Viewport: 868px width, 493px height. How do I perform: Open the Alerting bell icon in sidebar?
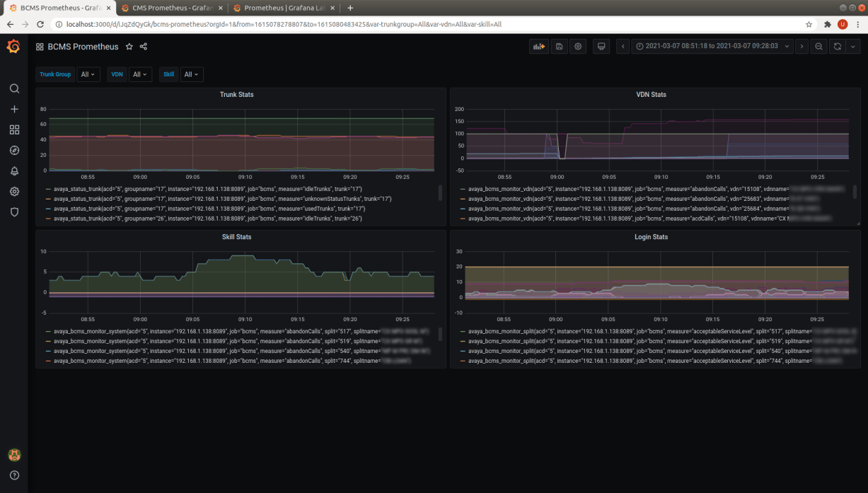coord(14,171)
